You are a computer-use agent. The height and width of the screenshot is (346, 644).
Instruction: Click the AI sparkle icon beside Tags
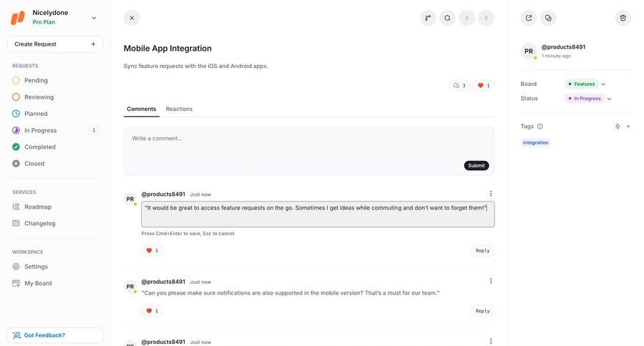(x=618, y=127)
